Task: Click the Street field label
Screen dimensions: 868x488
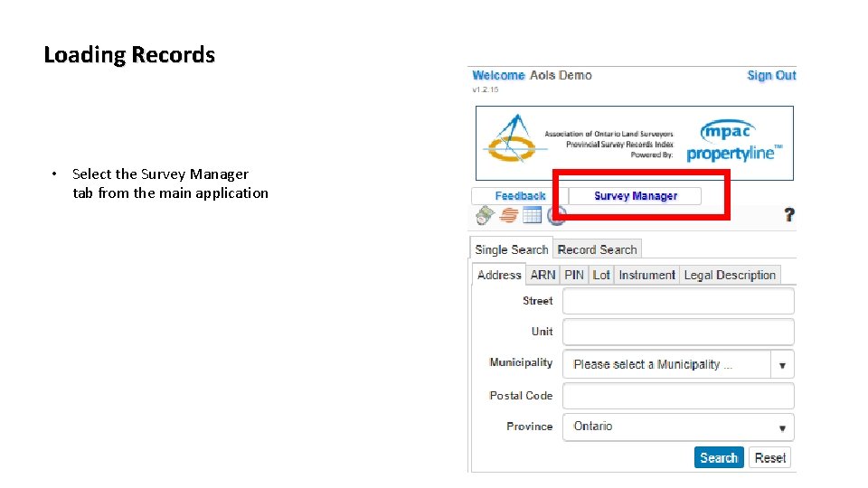Action: pos(537,301)
